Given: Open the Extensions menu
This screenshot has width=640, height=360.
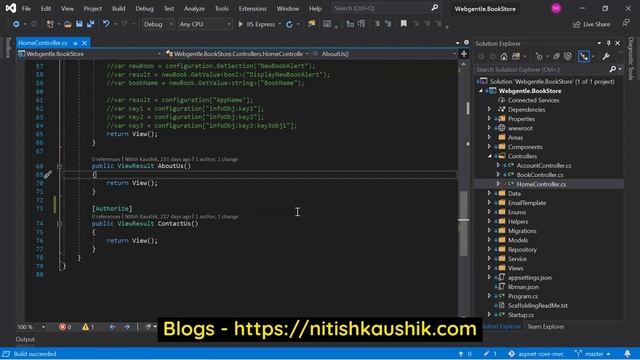Looking at the screenshot, I should pos(252,9).
